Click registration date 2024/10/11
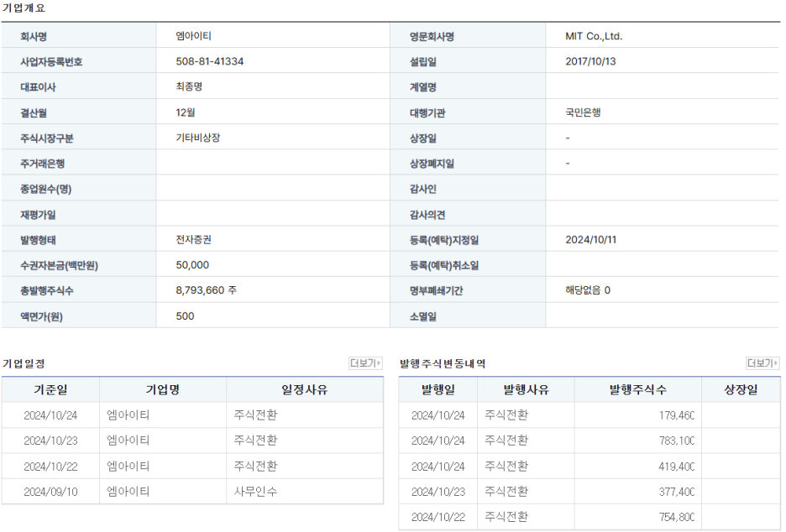 point(590,240)
